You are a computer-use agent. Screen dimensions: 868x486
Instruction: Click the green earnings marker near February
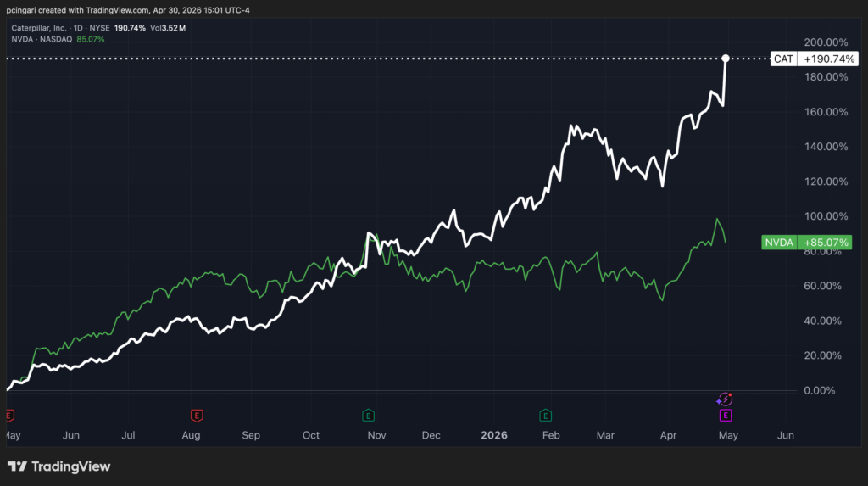click(545, 415)
